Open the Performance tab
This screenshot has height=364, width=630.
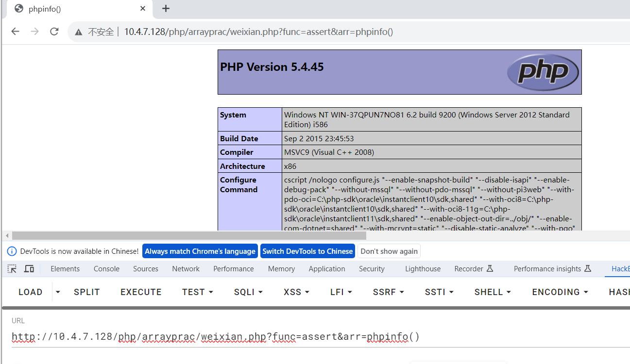[x=234, y=268]
